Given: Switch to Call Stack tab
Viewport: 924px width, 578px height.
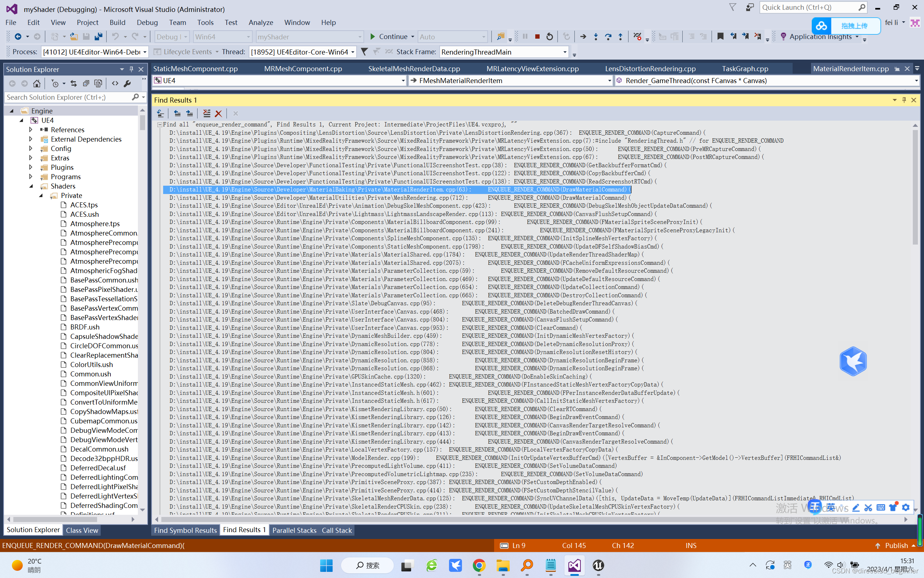Looking at the screenshot, I should (x=336, y=530).
